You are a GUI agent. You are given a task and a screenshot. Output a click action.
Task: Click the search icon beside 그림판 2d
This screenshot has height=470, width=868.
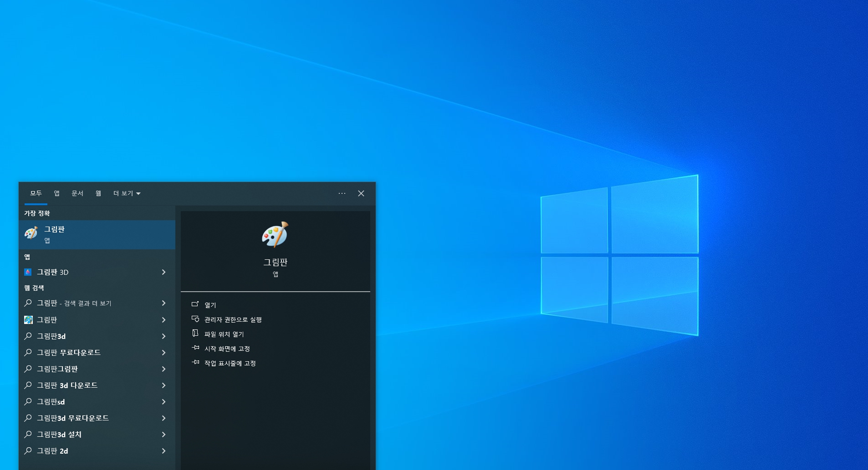(x=28, y=451)
